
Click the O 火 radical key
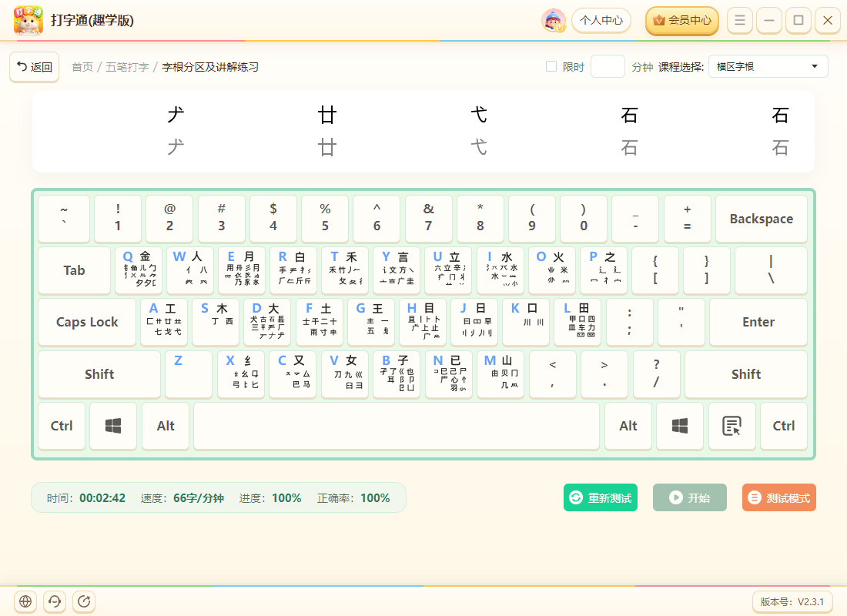(x=551, y=270)
